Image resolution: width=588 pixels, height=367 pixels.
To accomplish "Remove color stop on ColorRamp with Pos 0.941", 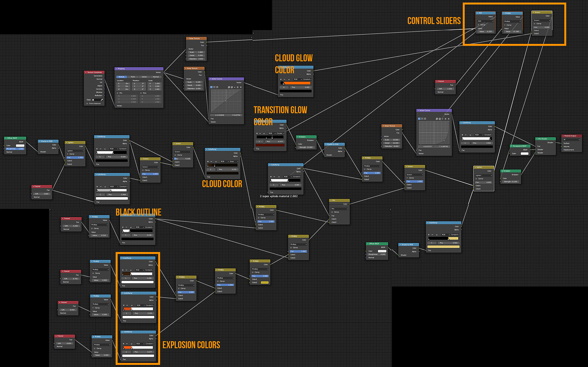I will [x=466, y=135].
